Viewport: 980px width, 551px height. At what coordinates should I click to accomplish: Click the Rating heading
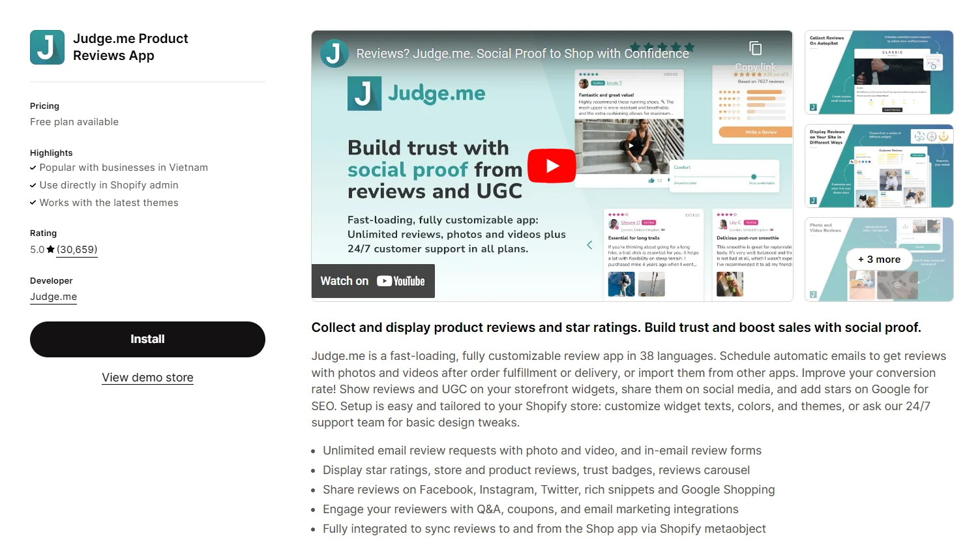pyautogui.click(x=43, y=233)
